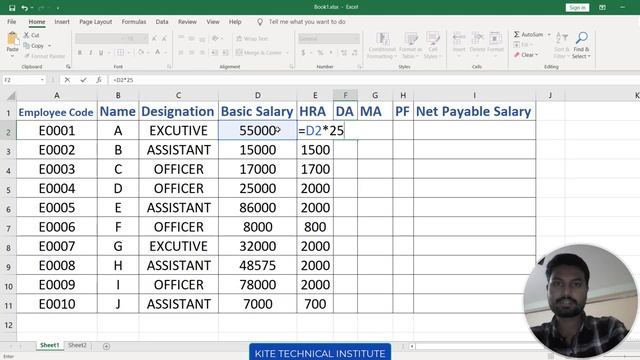Open Insert Function fx dialog

[x=99, y=80]
